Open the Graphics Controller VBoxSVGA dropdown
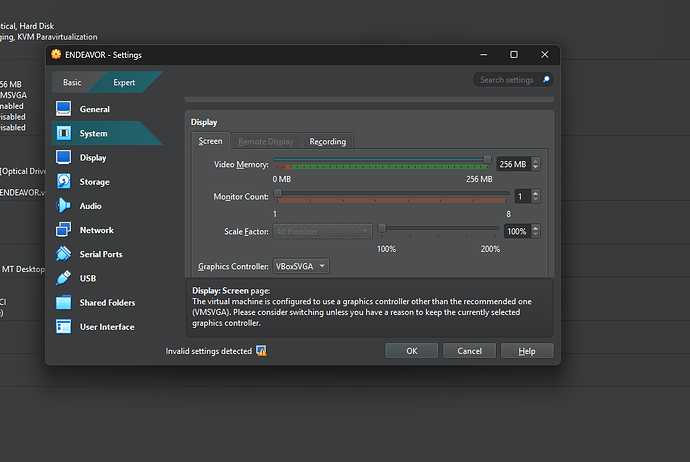The image size is (690, 462). (x=301, y=266)
